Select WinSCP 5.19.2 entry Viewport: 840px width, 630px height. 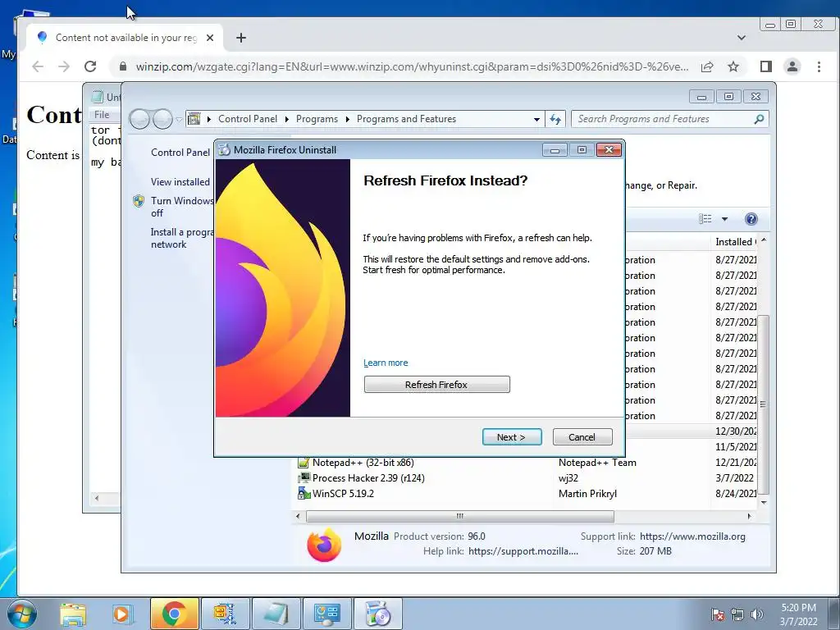coord(343,493)
